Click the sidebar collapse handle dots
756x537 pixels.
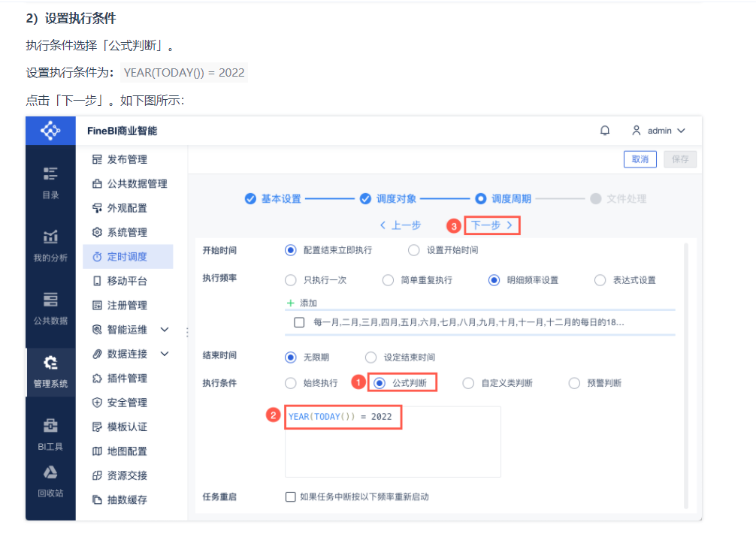187,332
